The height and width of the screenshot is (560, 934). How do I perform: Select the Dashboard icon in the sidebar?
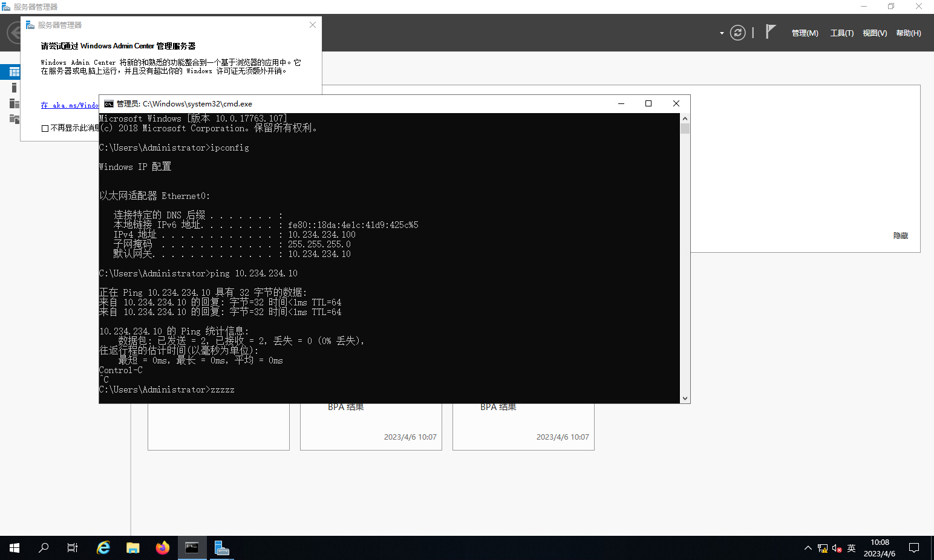[14, 72]
